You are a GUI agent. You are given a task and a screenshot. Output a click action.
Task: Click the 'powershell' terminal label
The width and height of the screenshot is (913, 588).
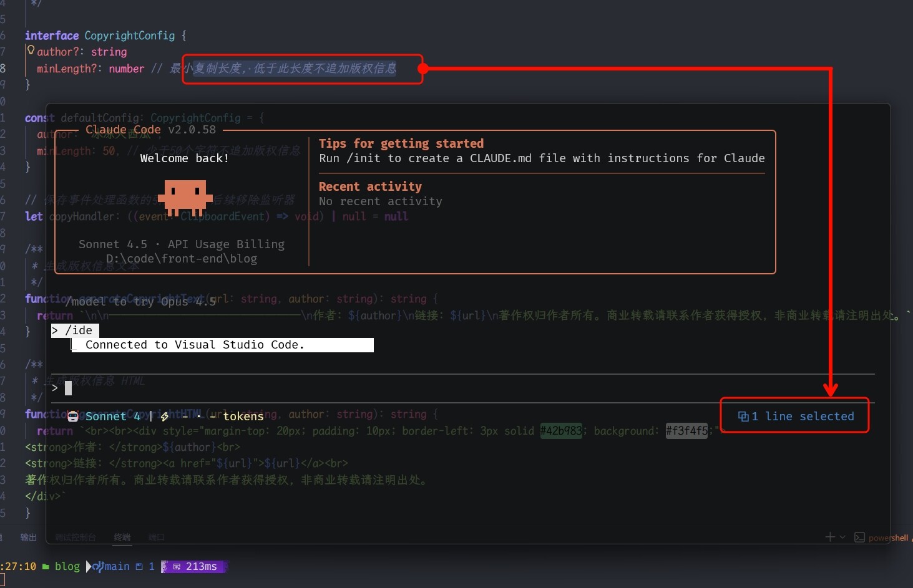coord(888,537)
